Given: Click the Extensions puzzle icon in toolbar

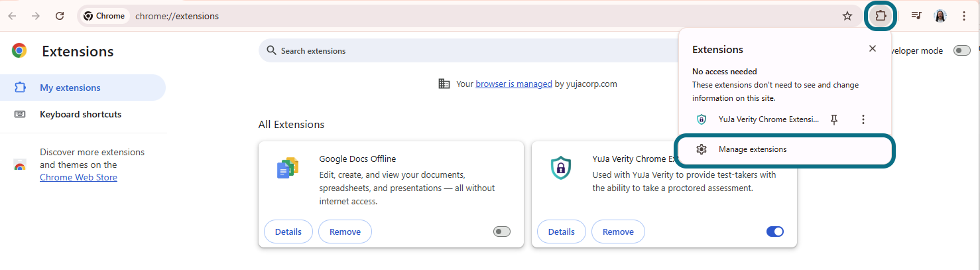Looking at the screenshot, I should point(881,16).
